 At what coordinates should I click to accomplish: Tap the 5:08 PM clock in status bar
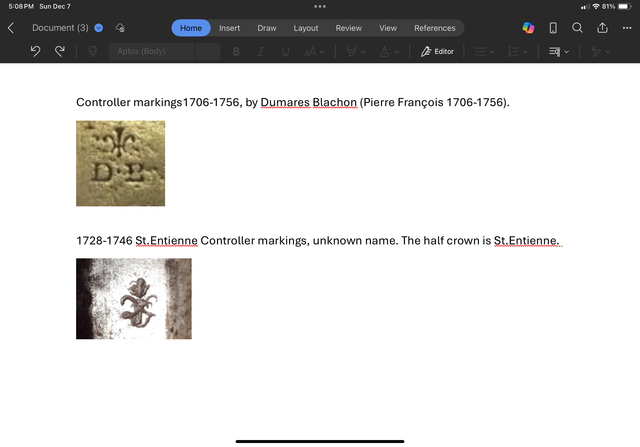pos(21,7)
